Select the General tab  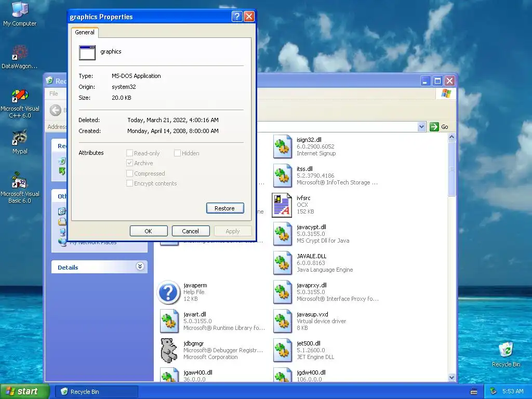pos(85,32)
